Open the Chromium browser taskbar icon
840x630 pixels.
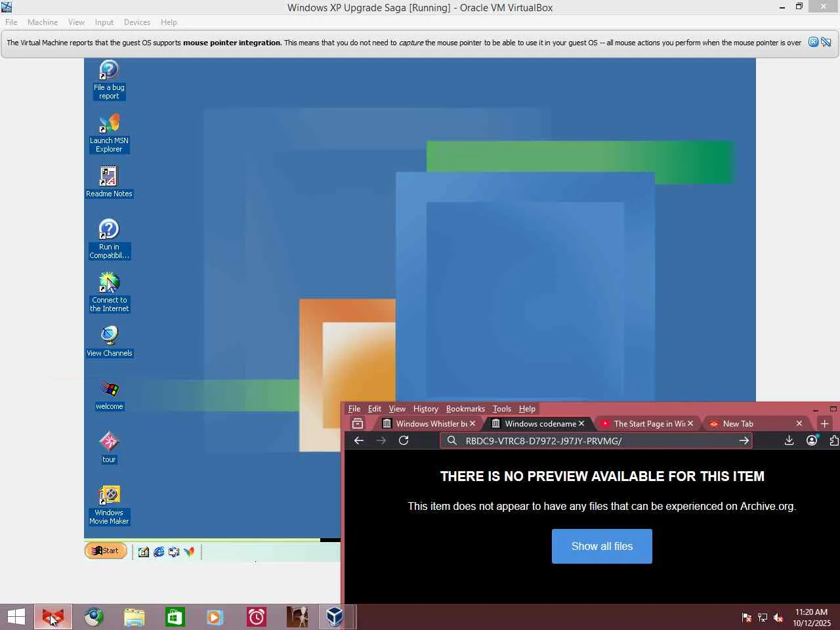coord(94,617)
